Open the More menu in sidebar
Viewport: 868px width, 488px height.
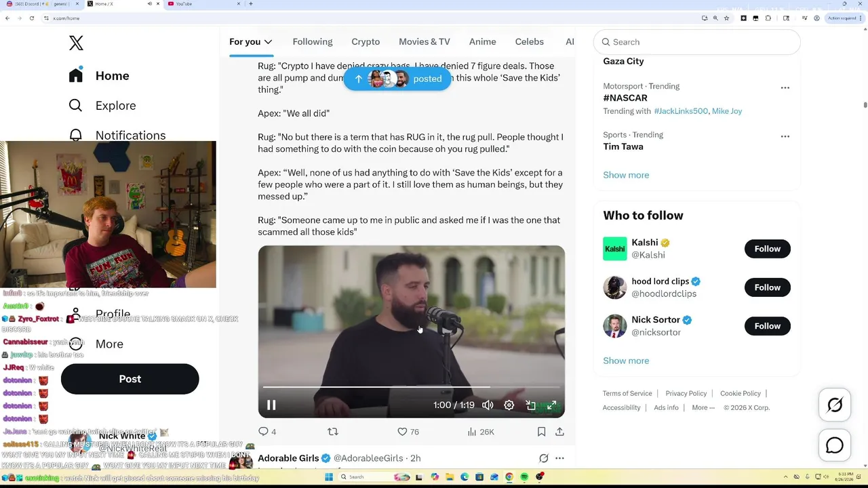[x=96, y=344]
